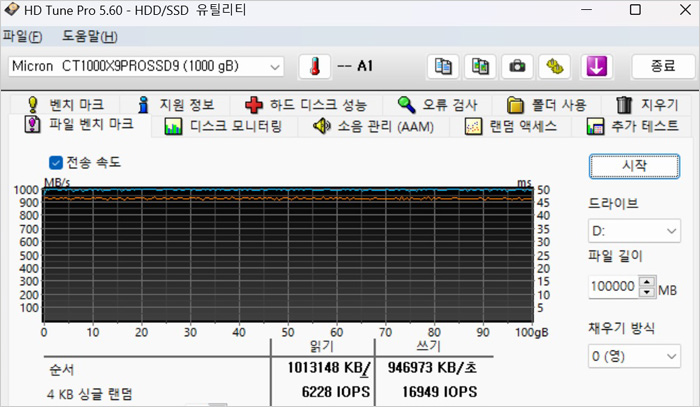Select the 파일 벤치 마크 tab
Image resolution: width=700 pixels, height=407 pixels.
click(79, 125)
